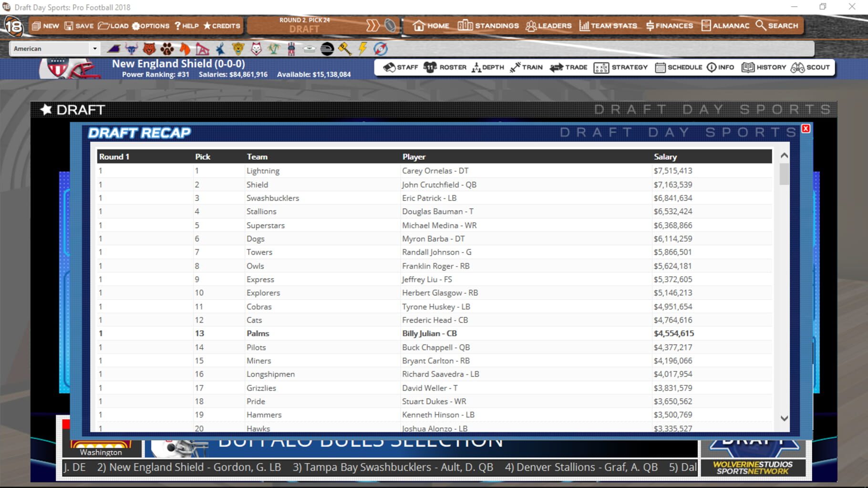
Task: Select the white airplane team logo
Action: point(309,49)
